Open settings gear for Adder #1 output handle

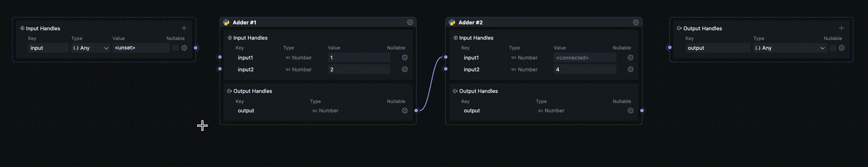pos(405,111)
